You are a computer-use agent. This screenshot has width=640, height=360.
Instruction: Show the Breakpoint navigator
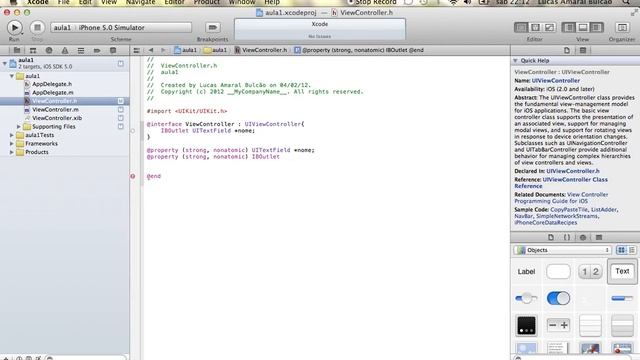[x=97, y=50]
